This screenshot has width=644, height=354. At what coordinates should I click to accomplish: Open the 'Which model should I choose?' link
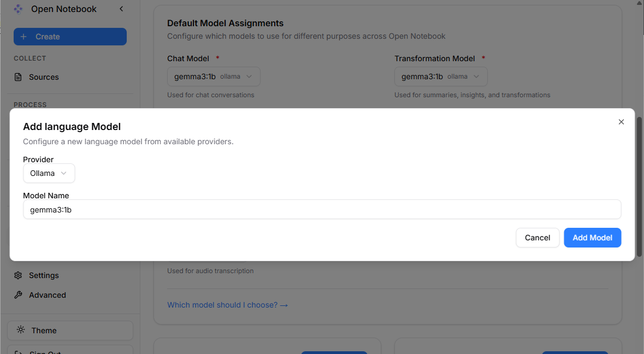pos(227,305)
